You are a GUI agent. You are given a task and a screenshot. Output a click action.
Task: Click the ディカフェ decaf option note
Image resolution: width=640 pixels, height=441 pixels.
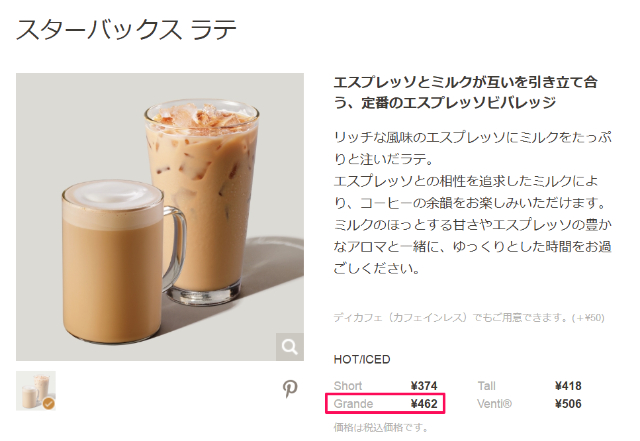tap(469, 317)
